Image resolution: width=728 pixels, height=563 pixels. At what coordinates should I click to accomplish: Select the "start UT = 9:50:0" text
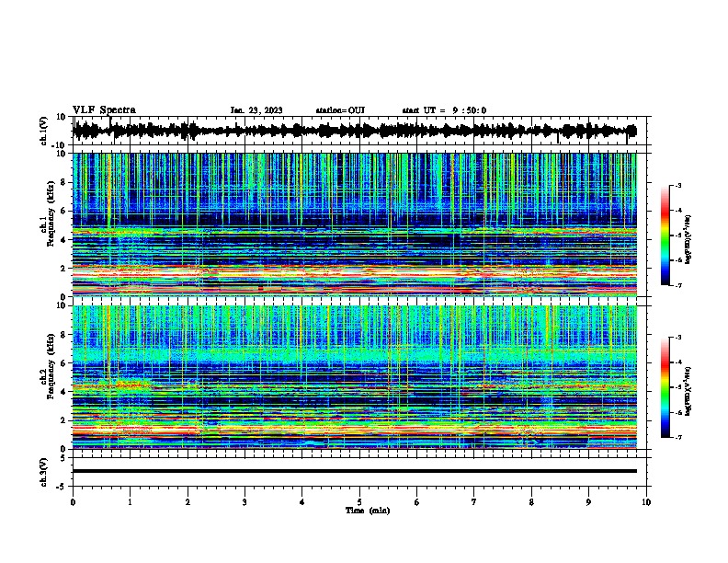pyautogui.click(x=444, y=110)
